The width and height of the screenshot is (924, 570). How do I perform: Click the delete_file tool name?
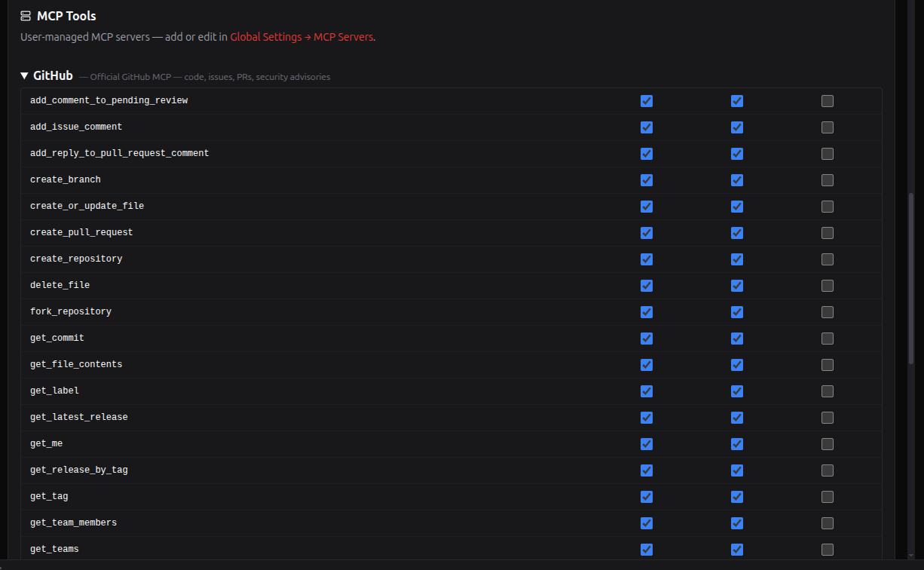[60, 285]
